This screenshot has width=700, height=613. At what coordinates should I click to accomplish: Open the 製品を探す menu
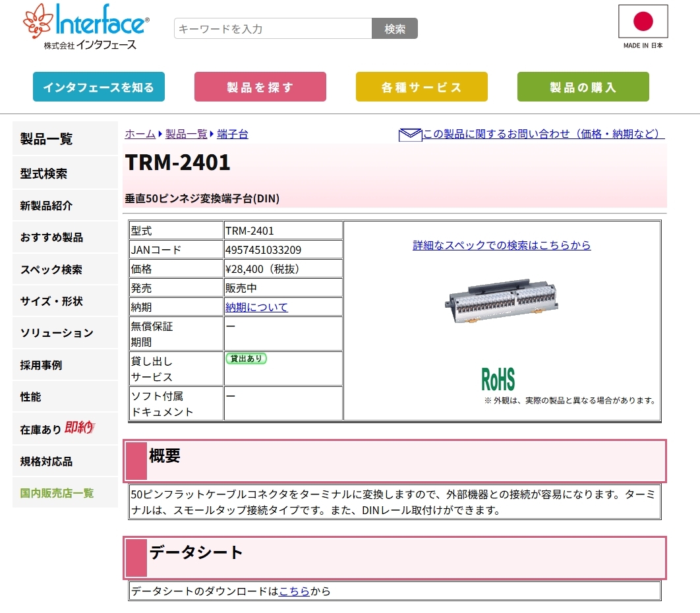click(x=260, y=86)
